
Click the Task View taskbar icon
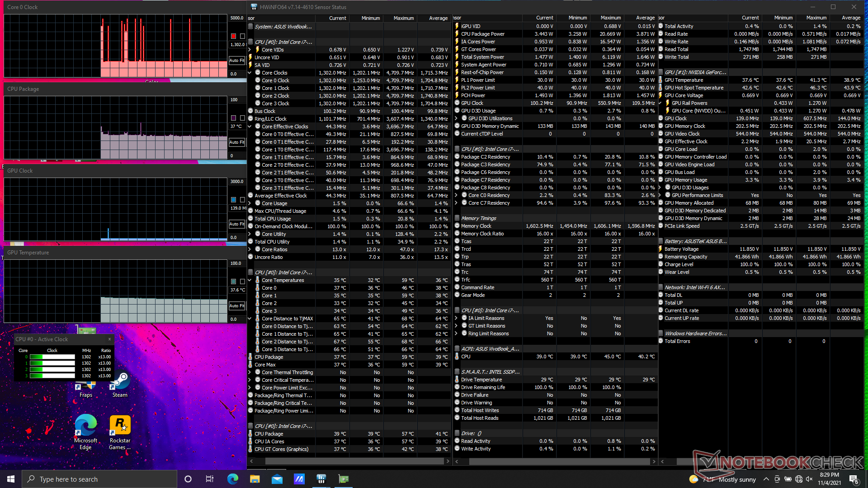[x=210, y=479]
